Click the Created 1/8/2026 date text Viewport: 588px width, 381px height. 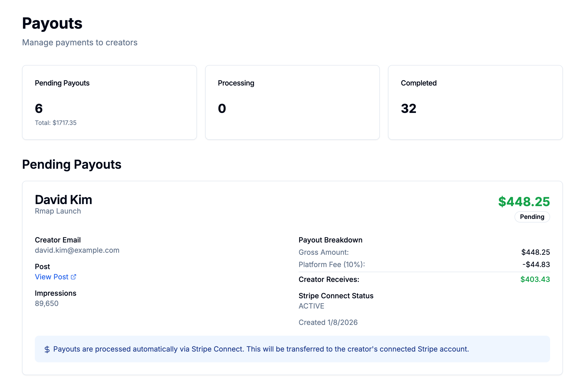(x=328, y=322)
